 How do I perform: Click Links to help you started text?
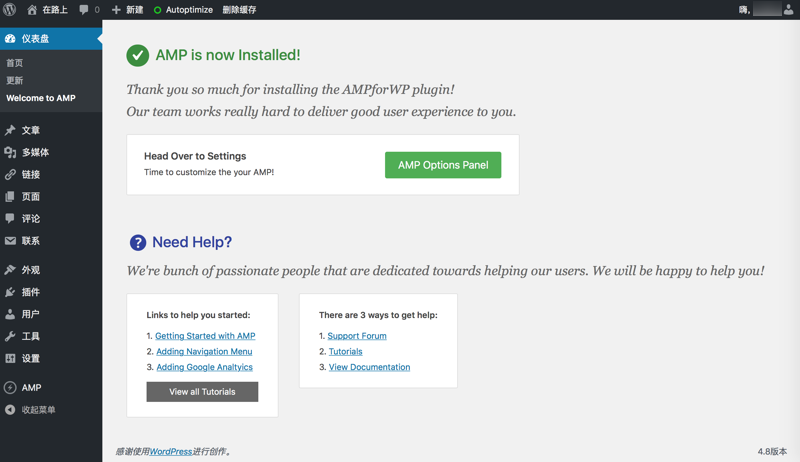click(198, 315)
